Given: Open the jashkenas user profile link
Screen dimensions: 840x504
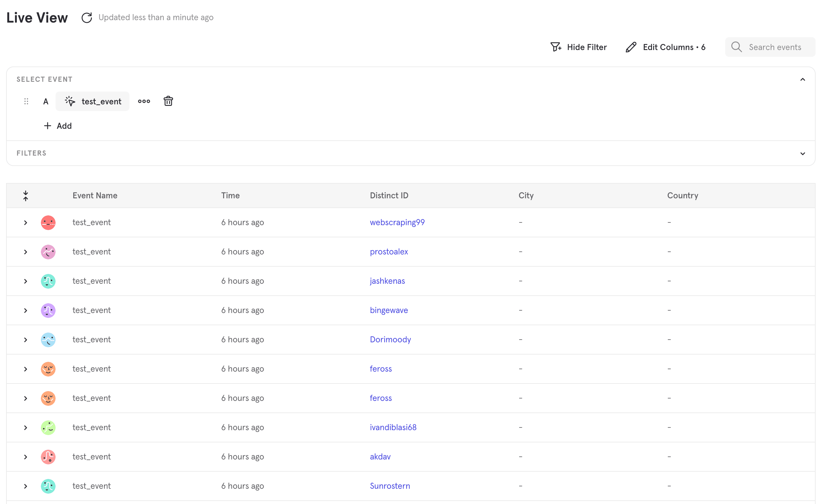Looking at the screenshot, I should point(387,281).
